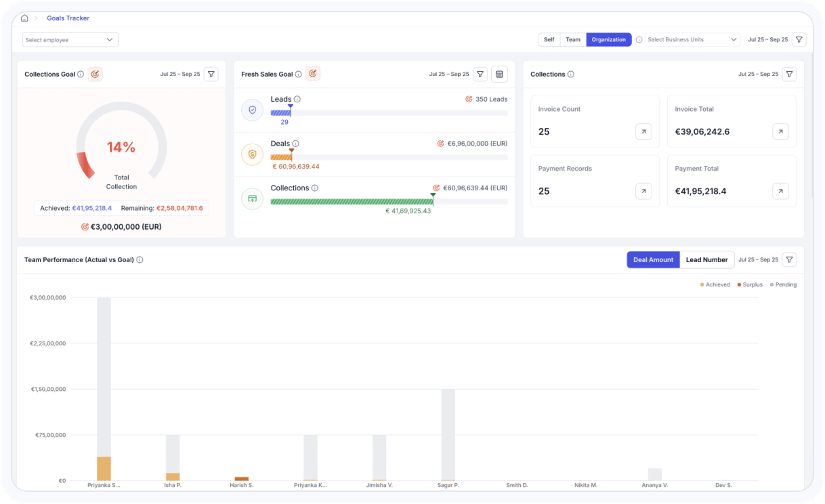
Task: Open Invoice Count details arrow
Action: click(x=643, y=132)
